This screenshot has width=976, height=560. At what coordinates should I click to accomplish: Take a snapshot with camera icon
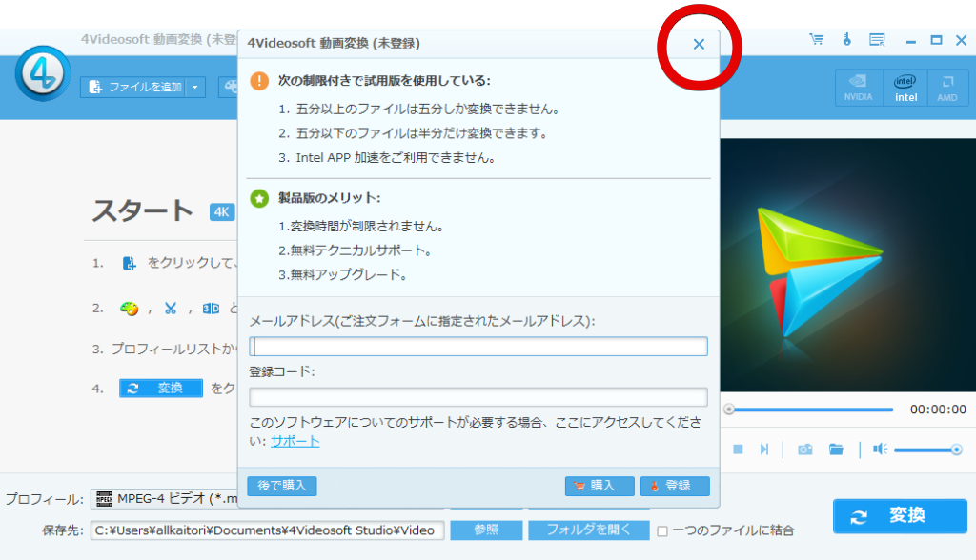[804, 450]
